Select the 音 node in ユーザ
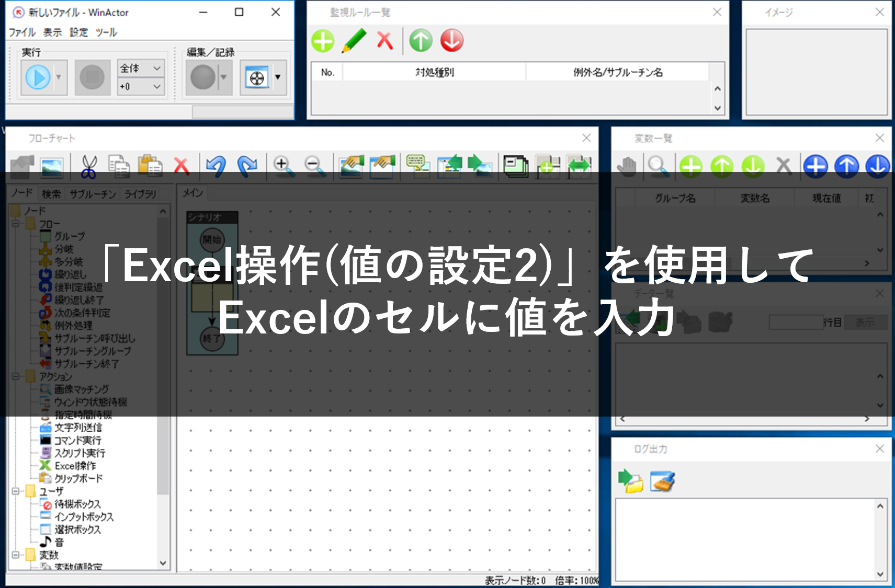 pyautogui.click(x=59, y=543)
